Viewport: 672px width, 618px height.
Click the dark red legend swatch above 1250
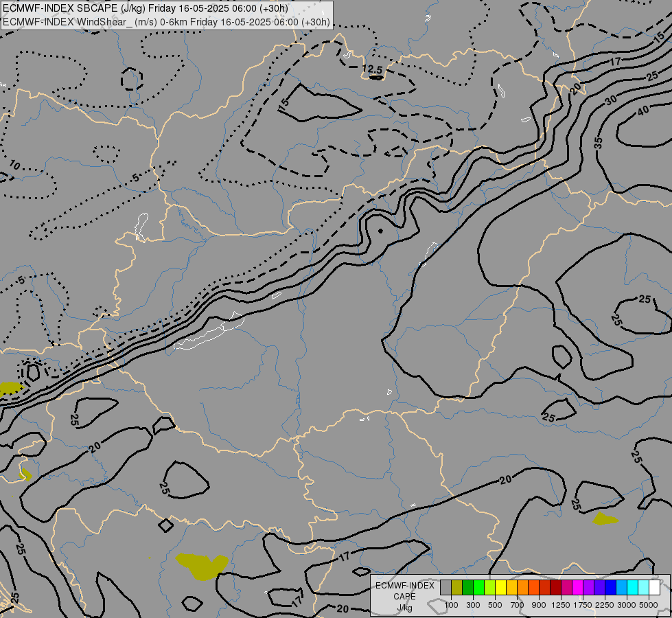555,588
